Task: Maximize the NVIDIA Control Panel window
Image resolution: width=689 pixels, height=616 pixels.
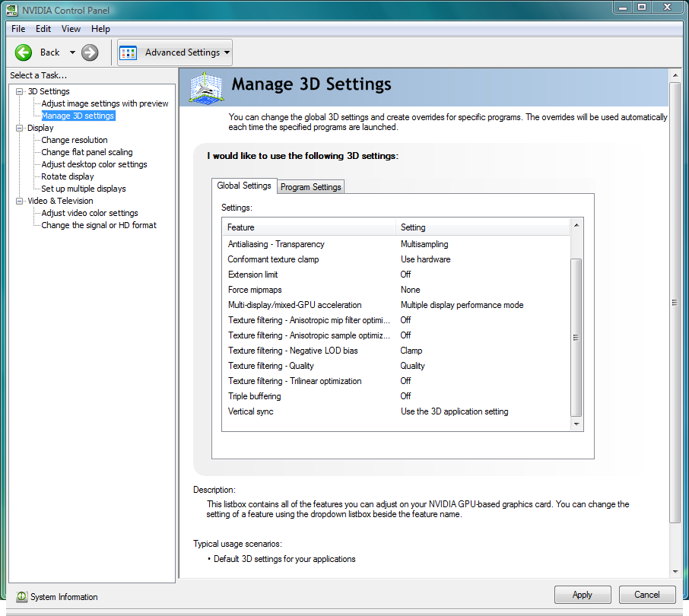Action: point(642,8)
